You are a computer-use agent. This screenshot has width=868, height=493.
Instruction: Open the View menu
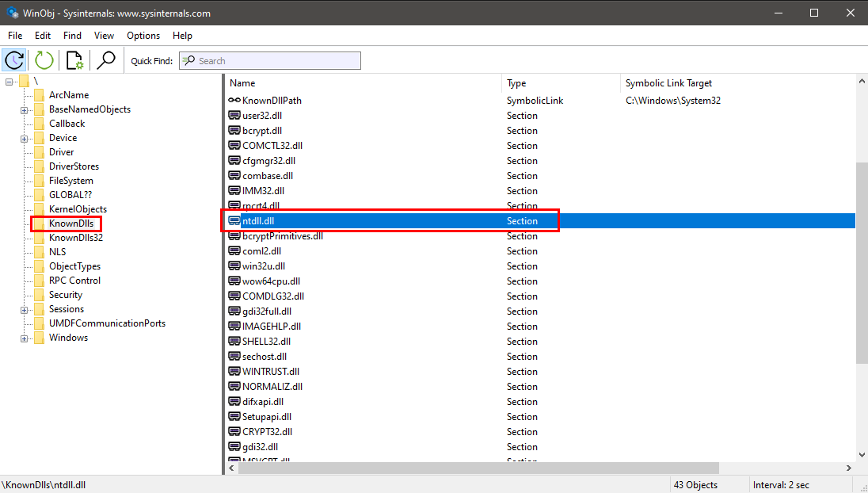(x=104, y=36)
